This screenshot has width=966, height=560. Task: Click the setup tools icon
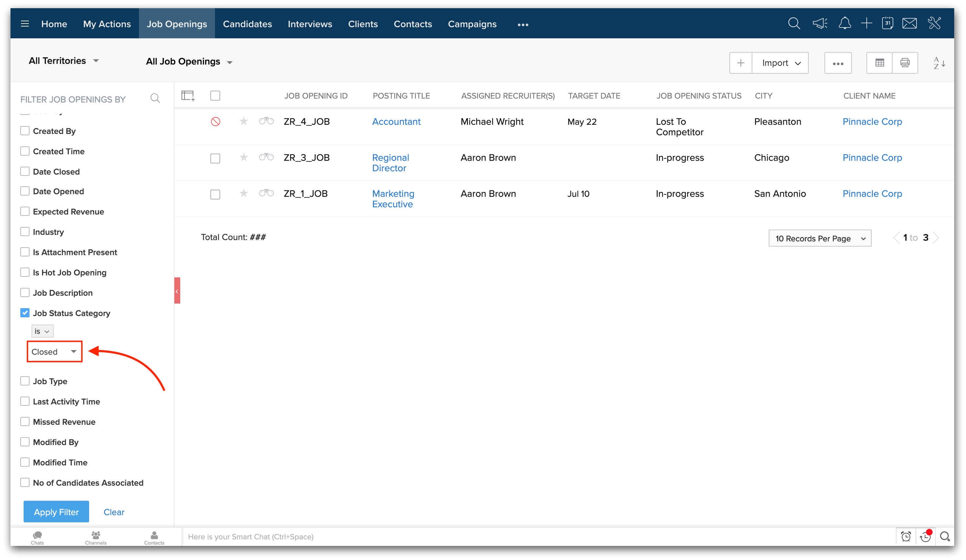934,24
